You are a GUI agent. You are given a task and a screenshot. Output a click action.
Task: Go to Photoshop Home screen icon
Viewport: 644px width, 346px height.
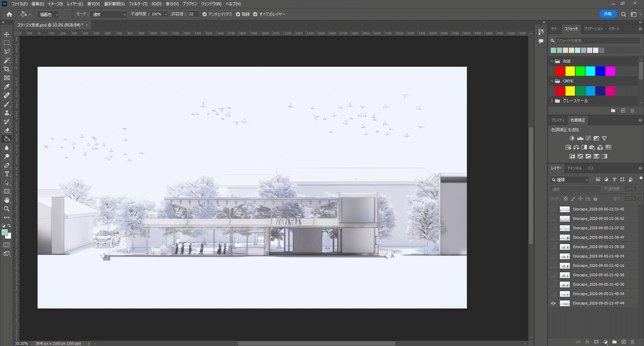(x=9, y=14)
